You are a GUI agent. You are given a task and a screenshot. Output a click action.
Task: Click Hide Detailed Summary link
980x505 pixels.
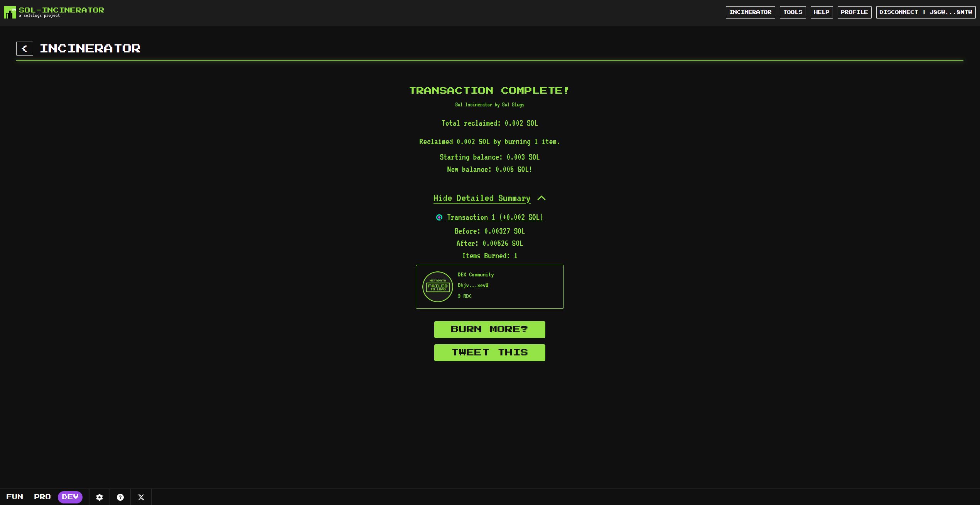pyautogui.click(x=482, y=198)
